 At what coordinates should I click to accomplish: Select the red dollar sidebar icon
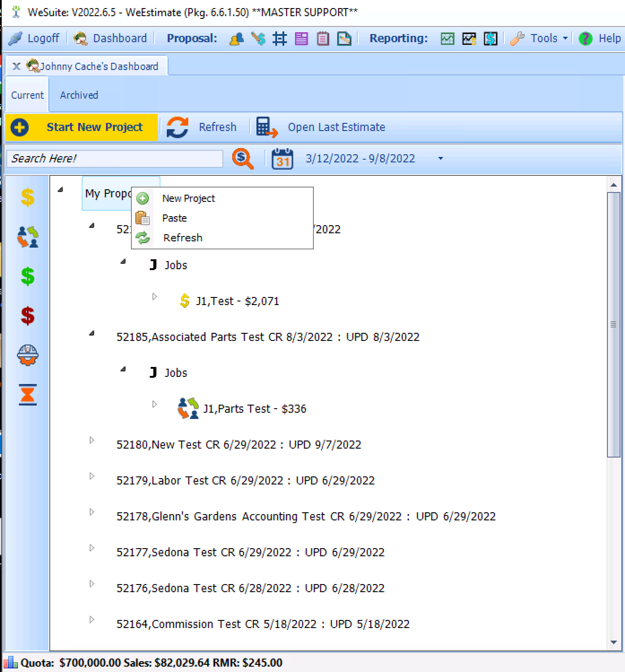[x=28, y=316]
